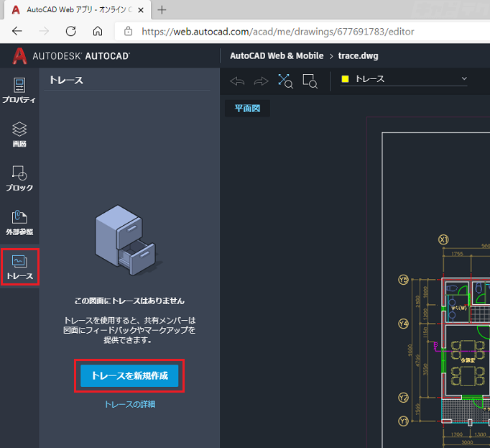Go back in the browser
490x448 pixels.
point(17,31)
